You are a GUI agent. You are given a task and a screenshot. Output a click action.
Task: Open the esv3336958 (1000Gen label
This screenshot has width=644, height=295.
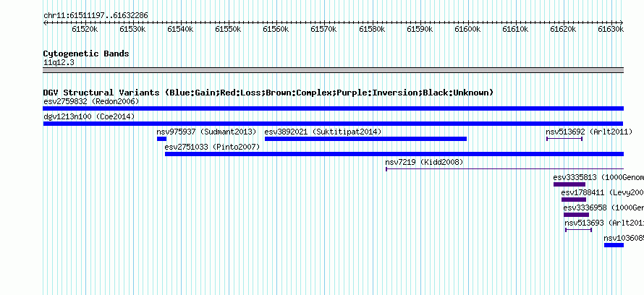603,208
